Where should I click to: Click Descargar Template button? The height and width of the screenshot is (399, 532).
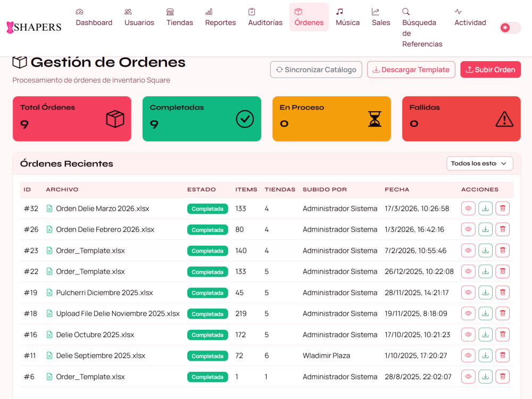[411, 70]
